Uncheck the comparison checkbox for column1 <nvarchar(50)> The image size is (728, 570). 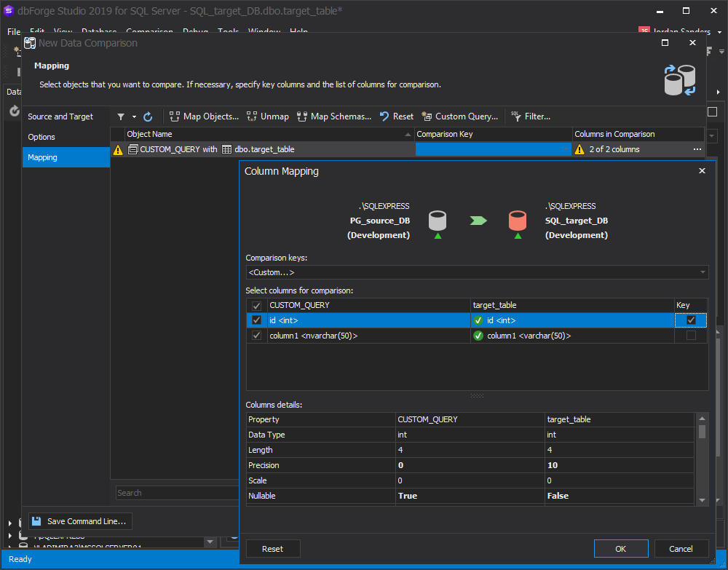point(256,335)
